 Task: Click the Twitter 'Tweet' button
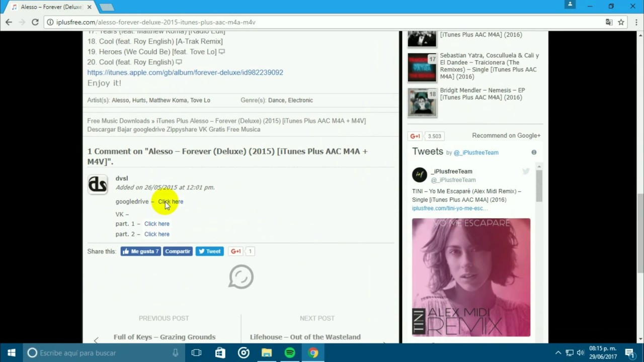(x=209, y=251)
